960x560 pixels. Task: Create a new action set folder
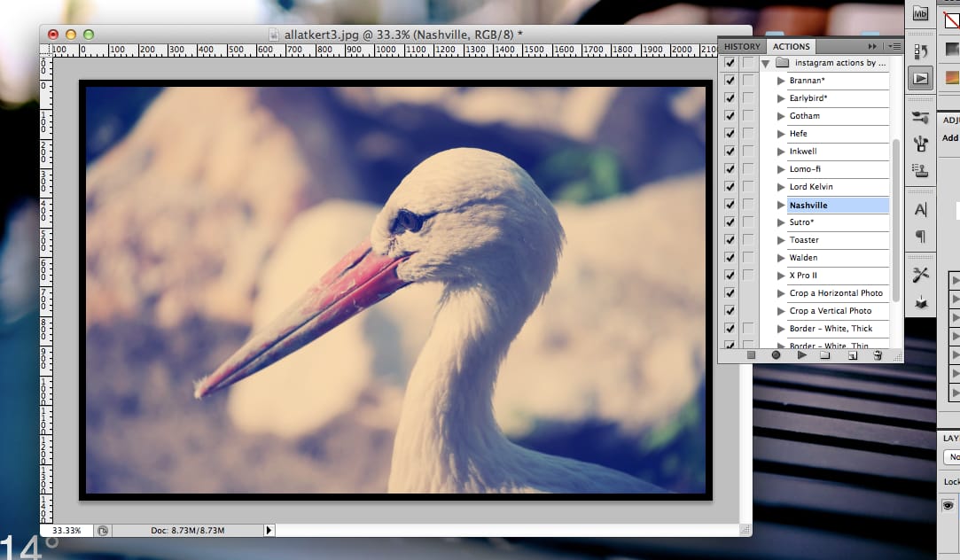(x=825, y=355)
